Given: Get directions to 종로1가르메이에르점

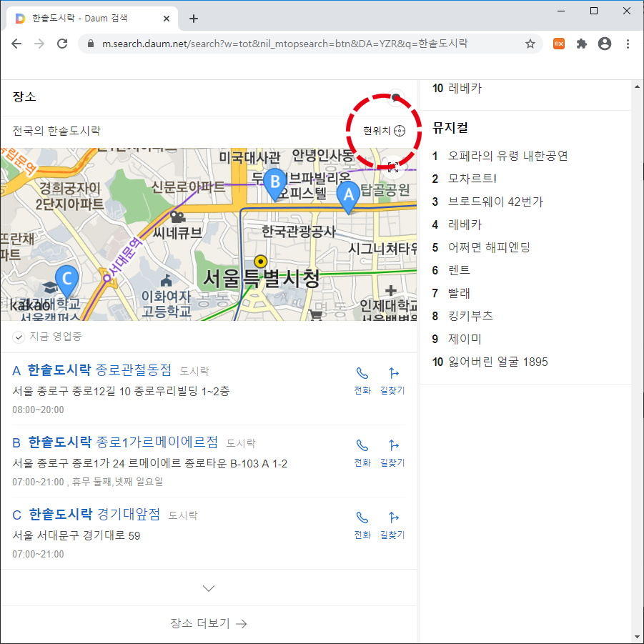Looking at the screenshot, I should click(x=392, y=453).
